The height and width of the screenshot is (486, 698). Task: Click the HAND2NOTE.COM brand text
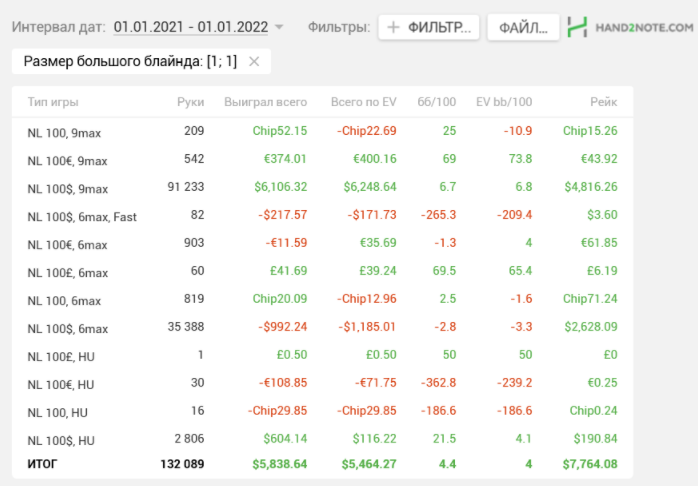(644, 27)
